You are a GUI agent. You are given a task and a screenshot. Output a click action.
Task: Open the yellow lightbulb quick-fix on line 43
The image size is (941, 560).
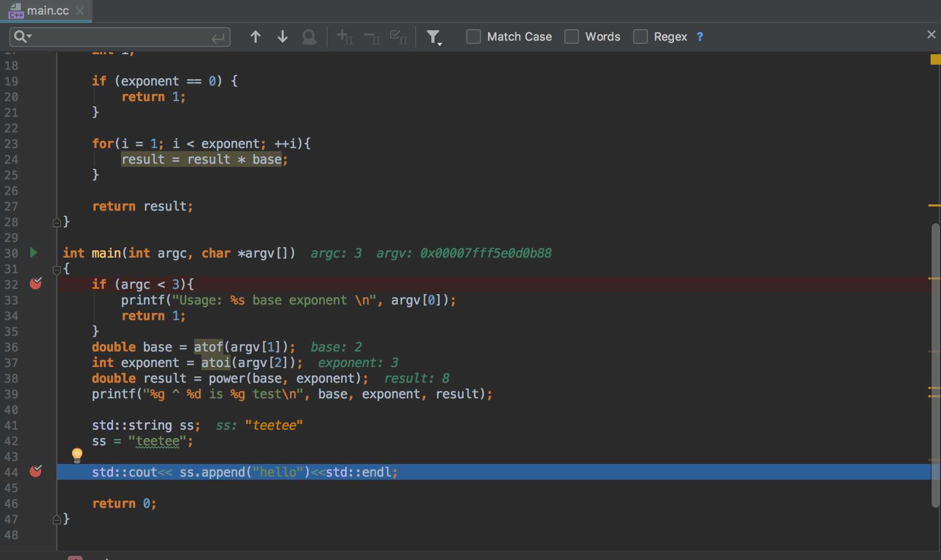(x=77, y=455)
